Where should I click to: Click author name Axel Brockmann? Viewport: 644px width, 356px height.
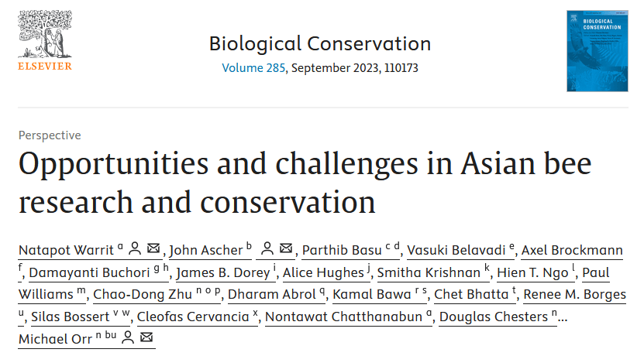coord(570,250)
